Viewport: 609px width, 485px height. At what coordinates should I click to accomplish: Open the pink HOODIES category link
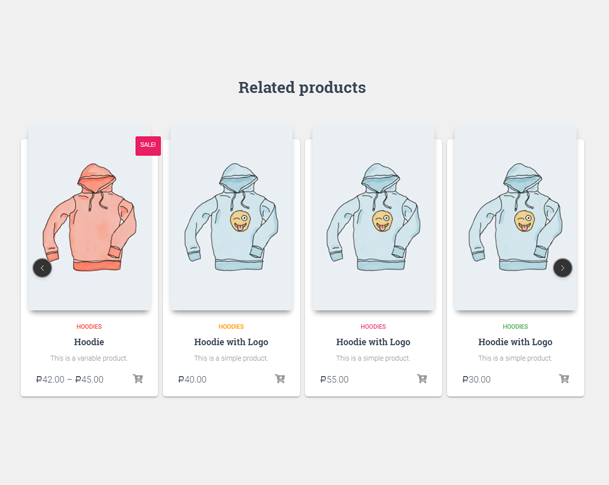tap(373, 327)
